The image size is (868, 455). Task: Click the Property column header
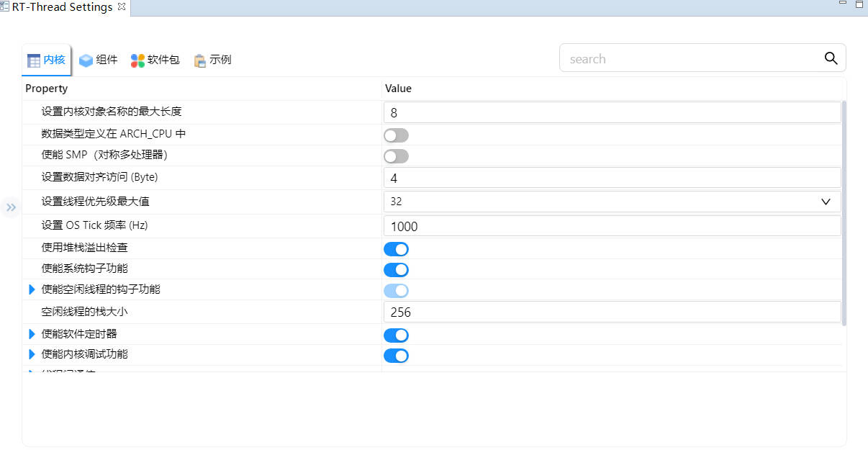tap(46, 89)
